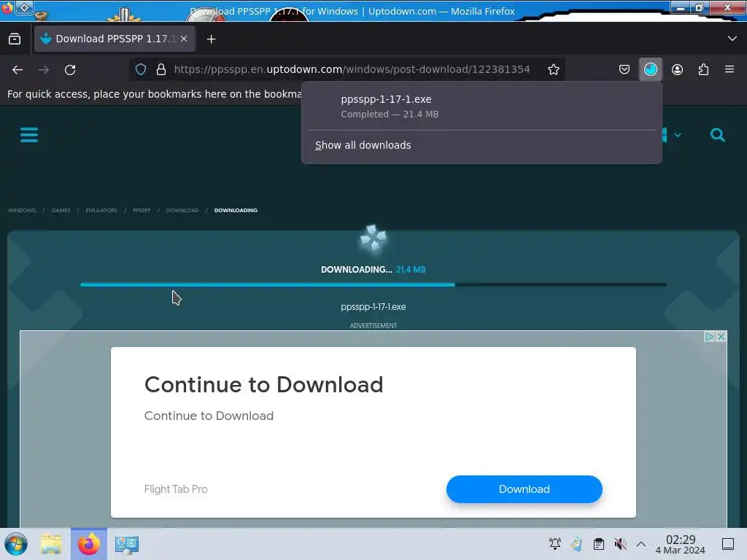747x560 pixels.
Task: Click the DOWNLOADING breadcrumb text
Action: click(x=236, y=210)
